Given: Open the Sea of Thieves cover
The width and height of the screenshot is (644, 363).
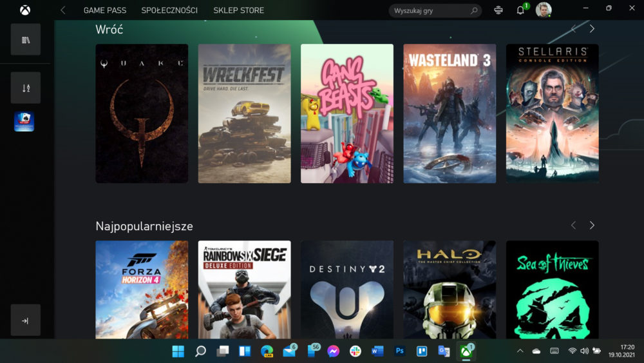Looking at the screenshot, I should (553, 290).
